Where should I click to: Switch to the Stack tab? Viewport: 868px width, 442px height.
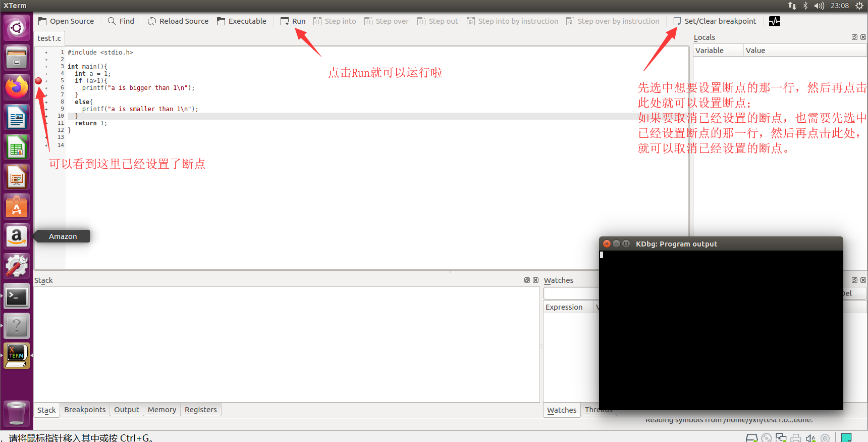[46, 410]
